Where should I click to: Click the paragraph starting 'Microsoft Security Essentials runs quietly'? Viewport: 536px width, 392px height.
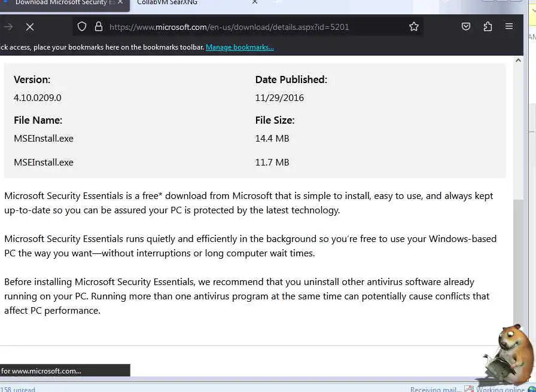(250, 246)
